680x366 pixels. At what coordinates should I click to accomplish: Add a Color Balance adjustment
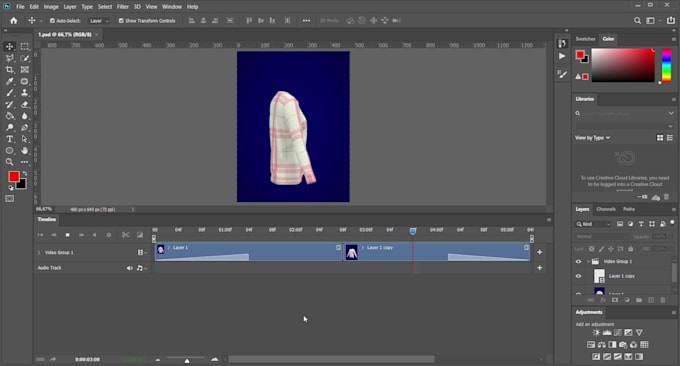602,345
